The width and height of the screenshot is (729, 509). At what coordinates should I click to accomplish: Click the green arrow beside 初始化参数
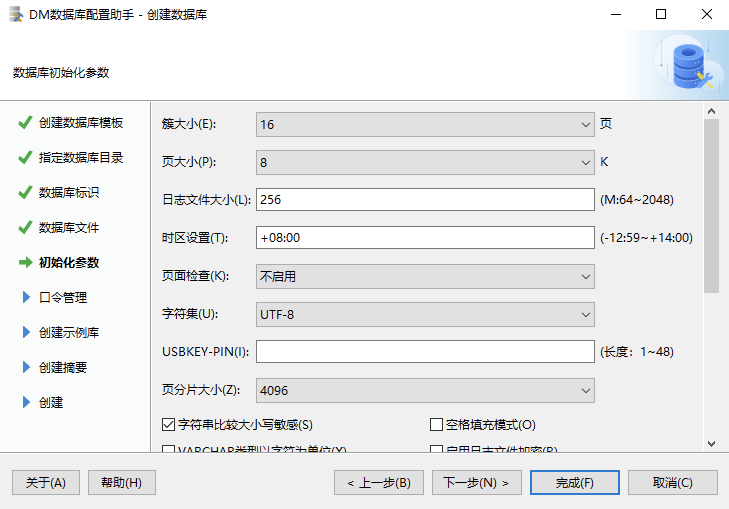[x=25, y=263]
